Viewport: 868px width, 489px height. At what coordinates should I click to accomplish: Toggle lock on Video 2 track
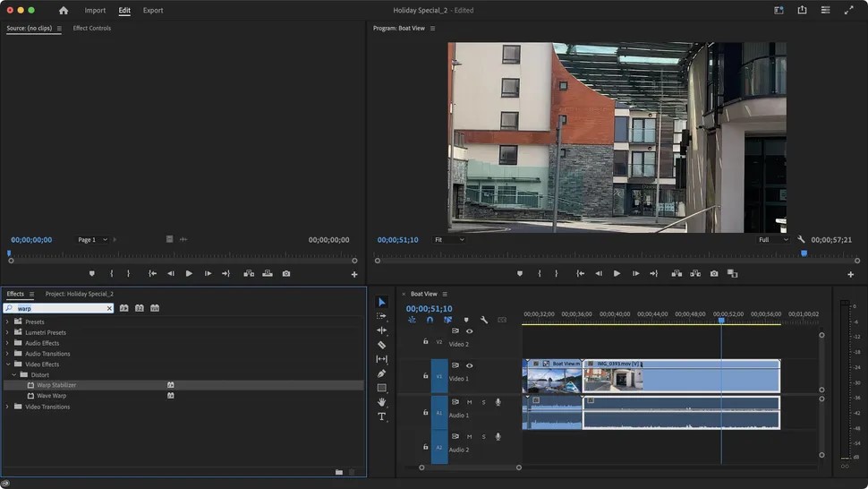(x=425, y=341)
